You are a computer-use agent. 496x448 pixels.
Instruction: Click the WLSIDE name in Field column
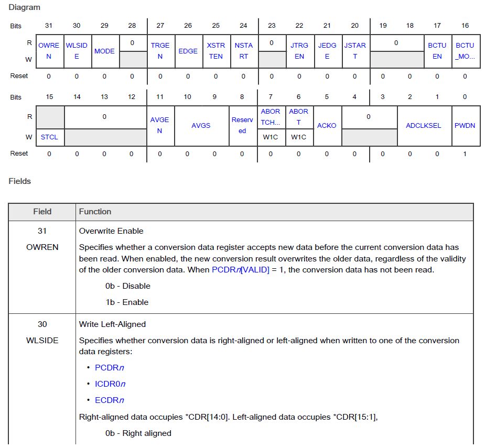42,341
